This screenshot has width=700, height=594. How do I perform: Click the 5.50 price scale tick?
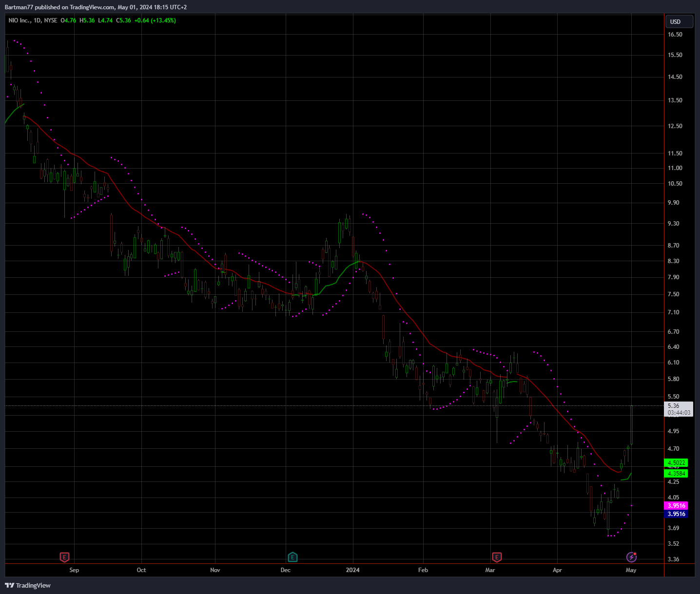tap(674, 397)
